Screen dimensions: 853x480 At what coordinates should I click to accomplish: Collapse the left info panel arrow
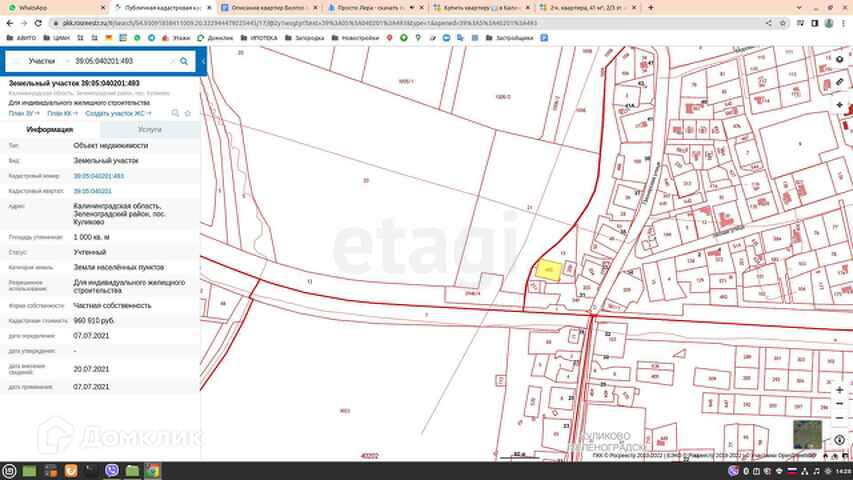coord(203,61)
